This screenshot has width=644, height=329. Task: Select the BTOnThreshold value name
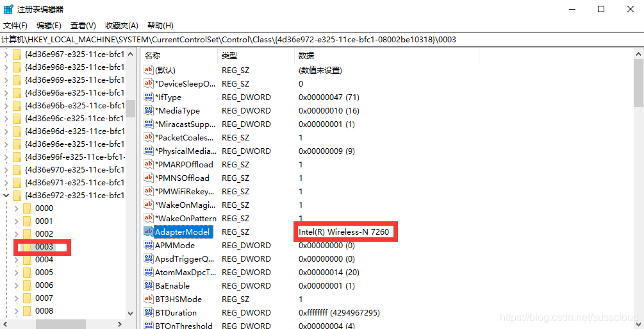click(x=184, y=325)
